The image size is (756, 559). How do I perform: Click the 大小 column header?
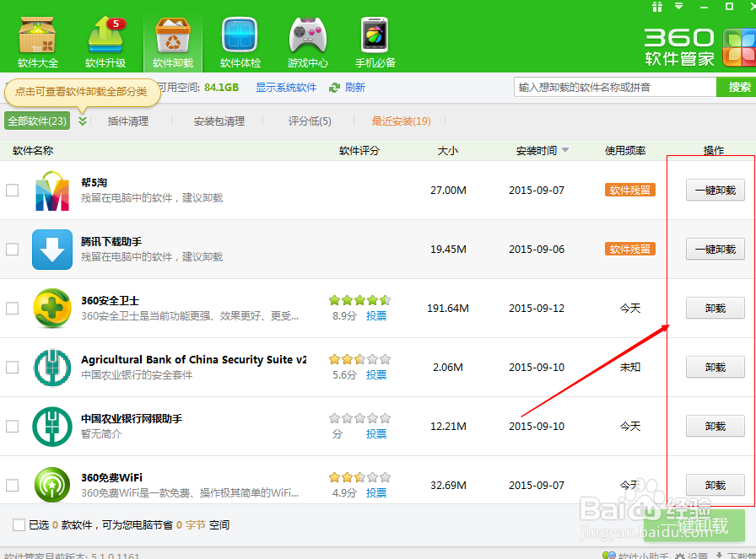pos(448,150)
